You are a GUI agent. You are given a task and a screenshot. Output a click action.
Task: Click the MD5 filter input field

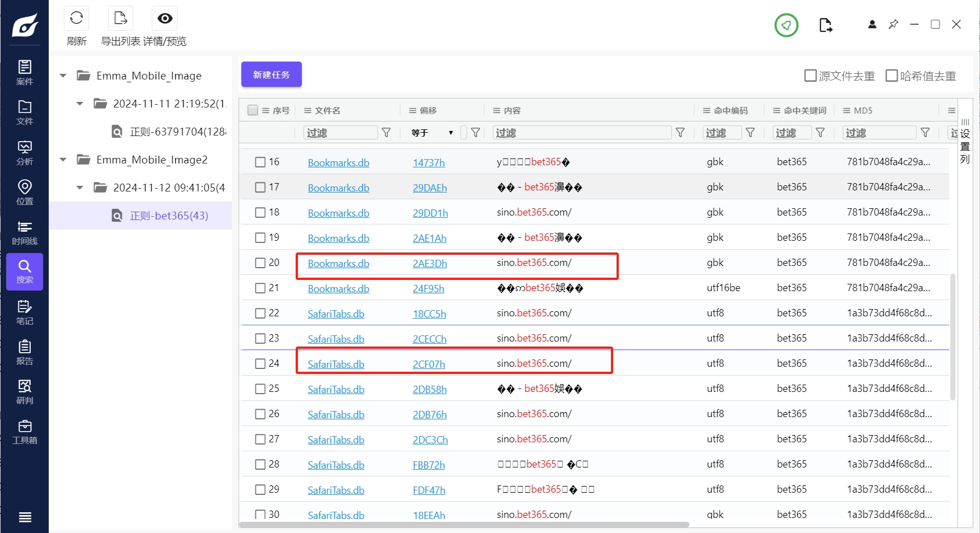click(x=879, y=133)
